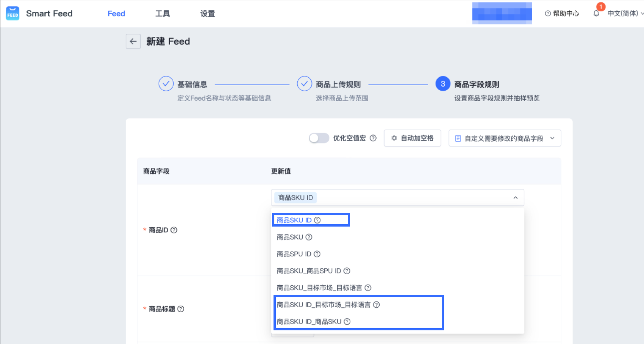Click help icon beside 商品SKU ID option
644x344 pixels.
[317, 220]
